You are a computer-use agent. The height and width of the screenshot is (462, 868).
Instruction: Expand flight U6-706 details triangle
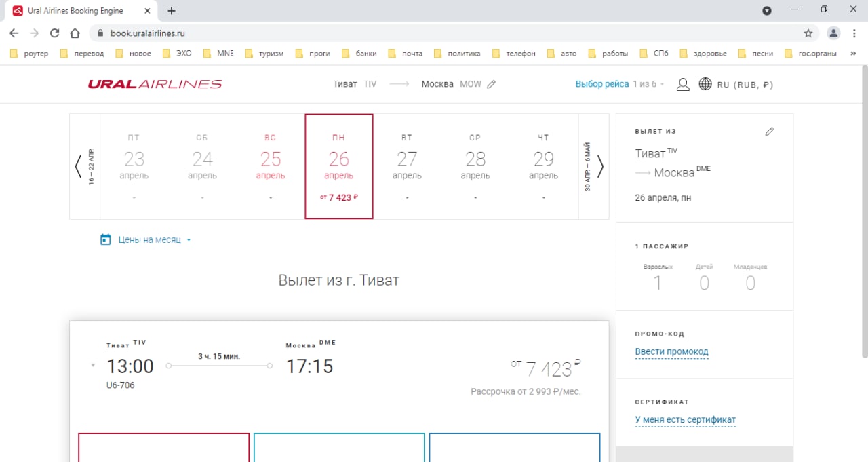tap(93, 366)
